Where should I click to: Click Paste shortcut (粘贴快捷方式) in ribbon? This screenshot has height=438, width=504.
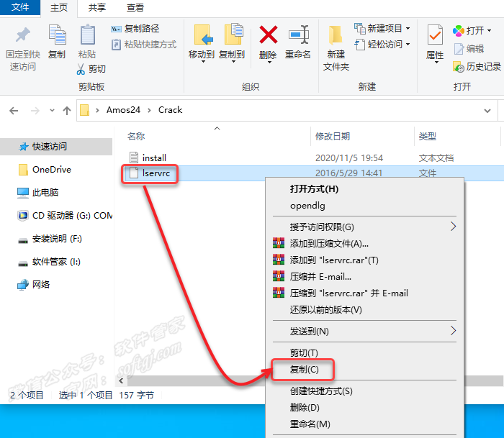(x=144, y=45)
